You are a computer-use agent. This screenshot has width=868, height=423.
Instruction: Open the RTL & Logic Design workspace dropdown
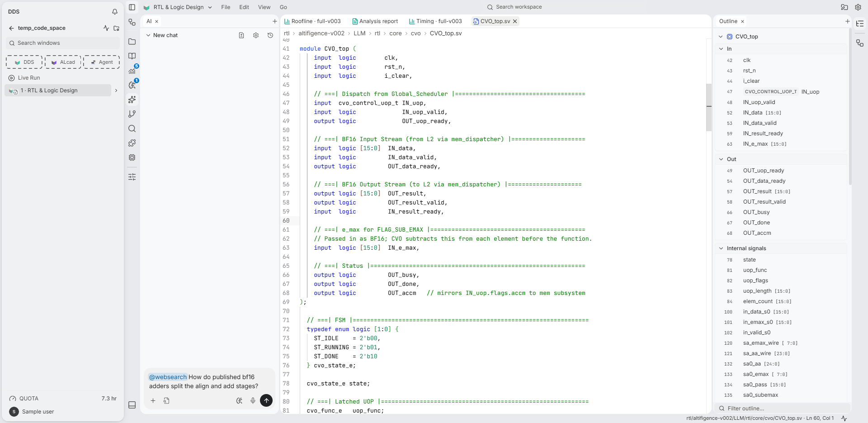178,7
